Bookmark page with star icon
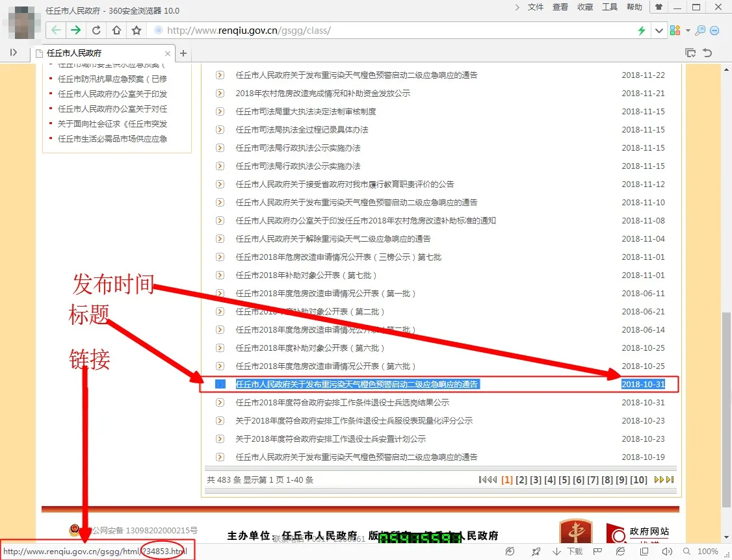The image size is (732, 560). pos(137,31)
